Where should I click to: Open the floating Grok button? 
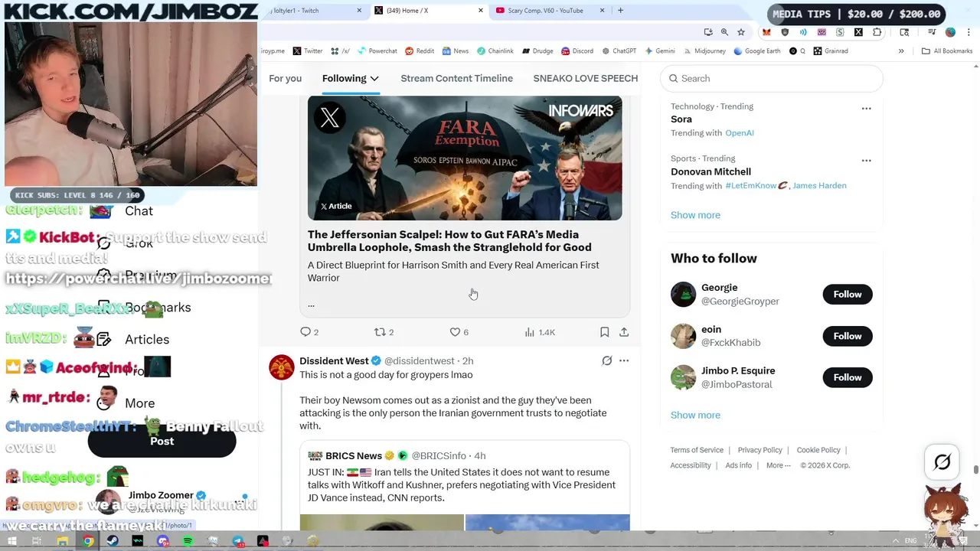coord(942,461)
